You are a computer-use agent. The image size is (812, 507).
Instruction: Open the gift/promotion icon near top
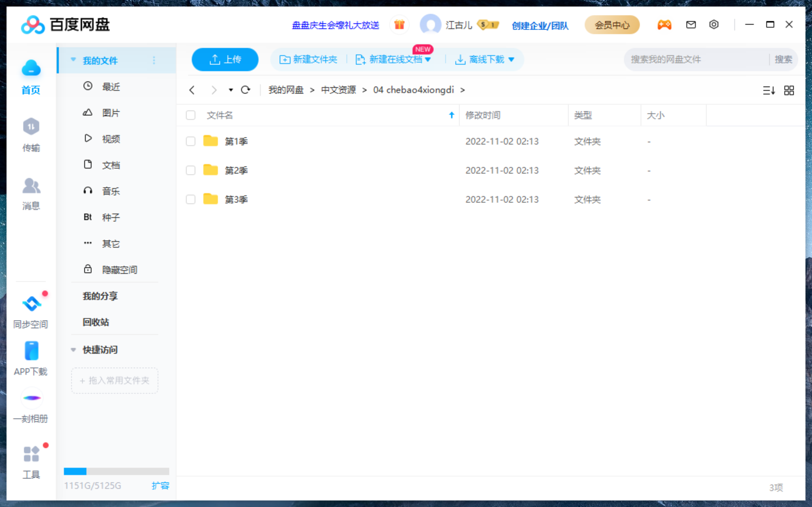(x=399, y=25)
